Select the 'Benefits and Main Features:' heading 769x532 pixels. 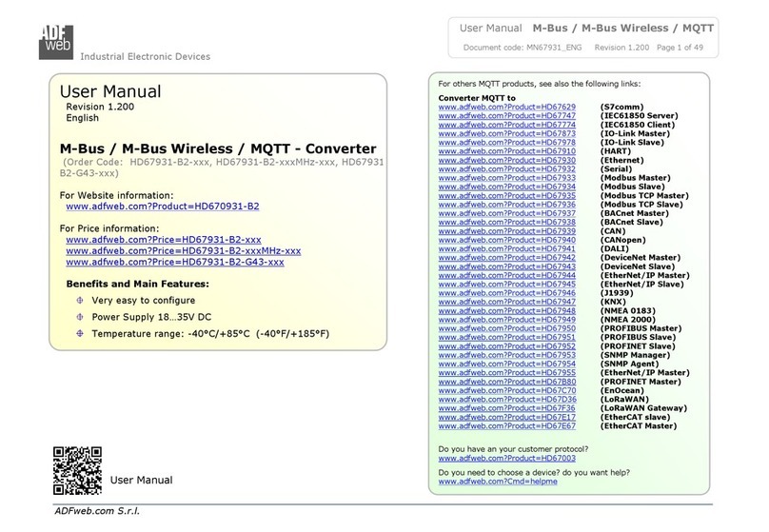[137, 284]
